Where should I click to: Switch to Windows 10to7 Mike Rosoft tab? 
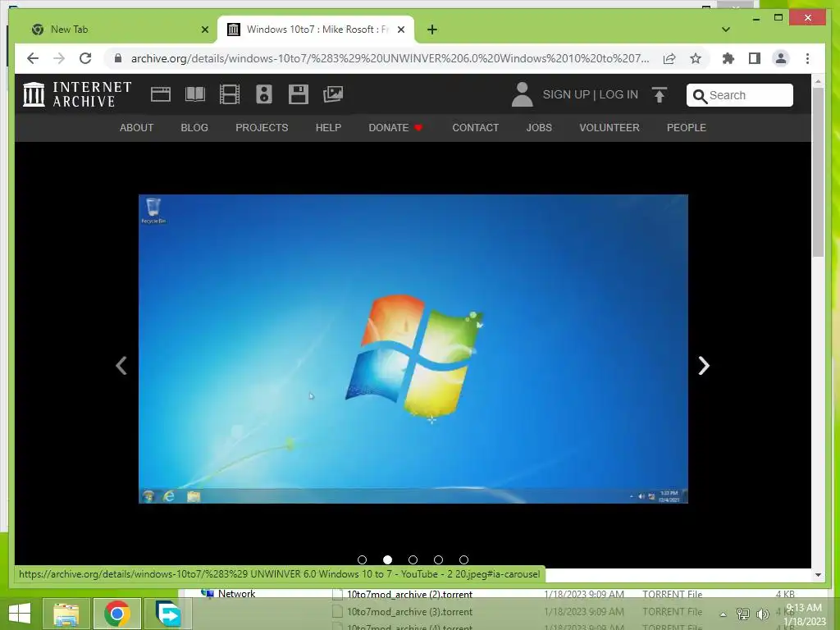point(317,30)
